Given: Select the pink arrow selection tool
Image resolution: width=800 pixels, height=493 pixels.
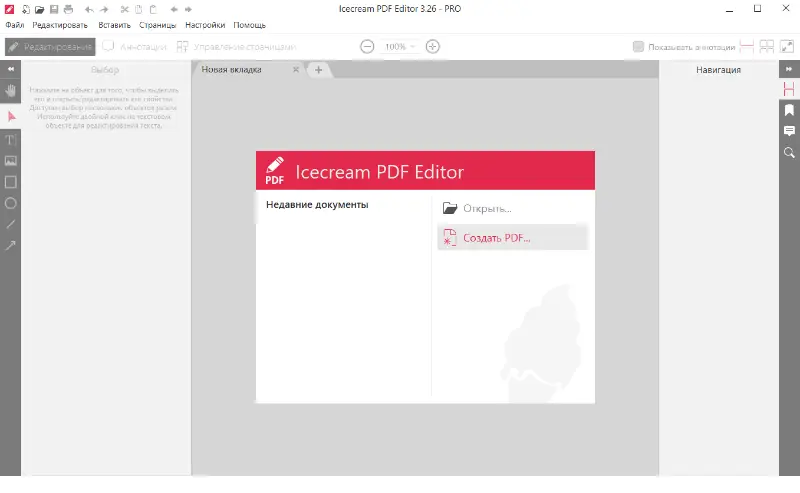Looking at the screenshot, I should pos(11,117).
